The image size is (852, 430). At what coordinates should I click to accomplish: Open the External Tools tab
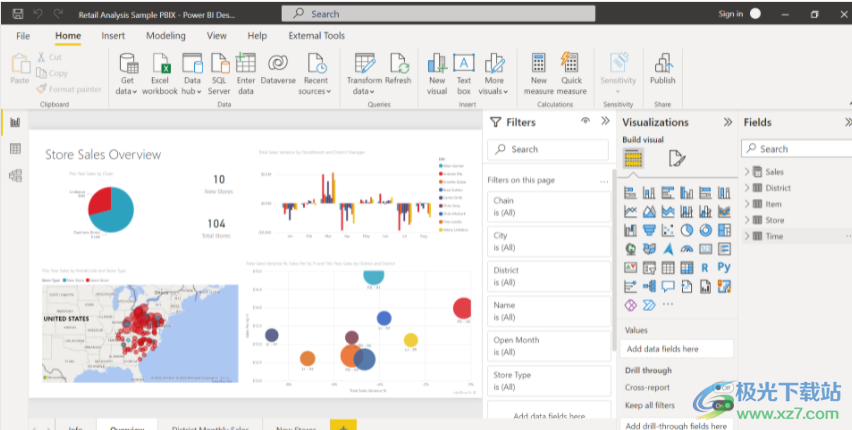coord(317,36)
